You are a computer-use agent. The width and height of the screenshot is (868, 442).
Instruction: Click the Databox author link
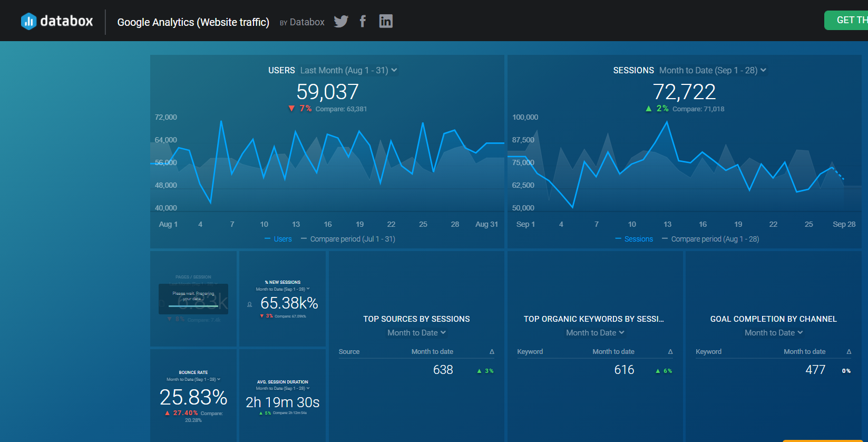(x=307, y=22)
